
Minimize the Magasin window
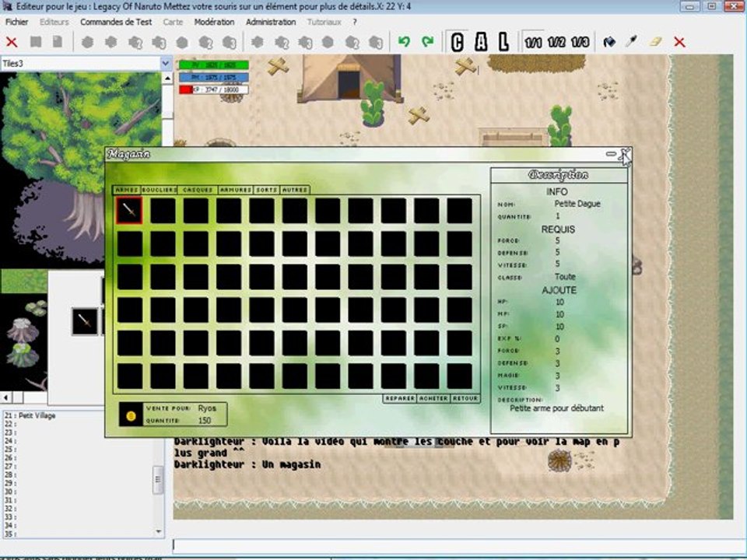pos(611,154)
